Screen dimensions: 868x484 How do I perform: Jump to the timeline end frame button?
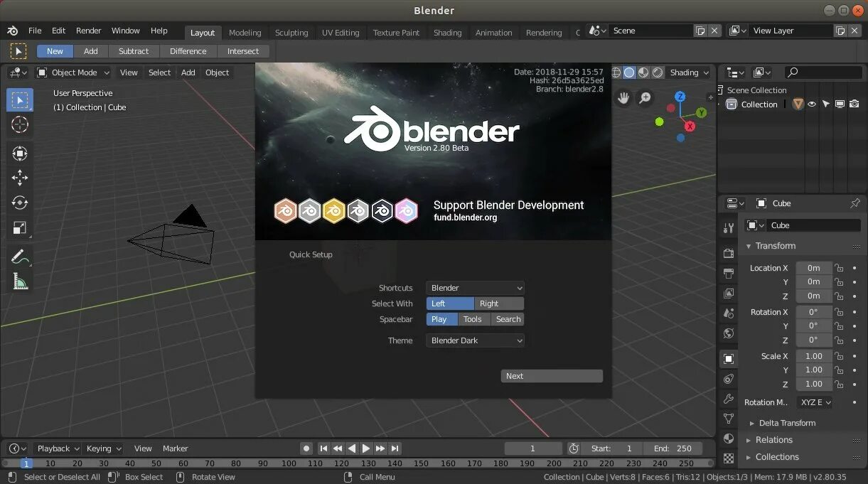tap(395, 448)
